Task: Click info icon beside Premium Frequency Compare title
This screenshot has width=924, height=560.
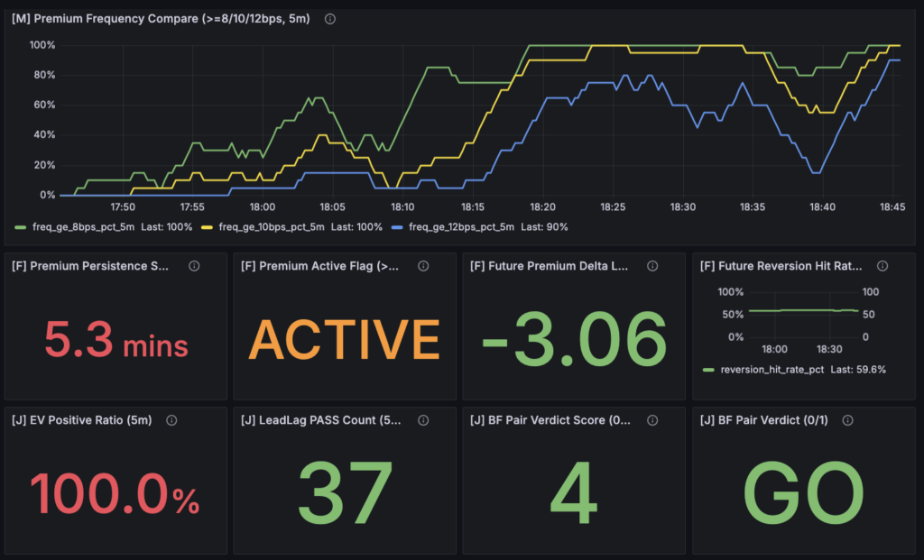Action: 330,19
